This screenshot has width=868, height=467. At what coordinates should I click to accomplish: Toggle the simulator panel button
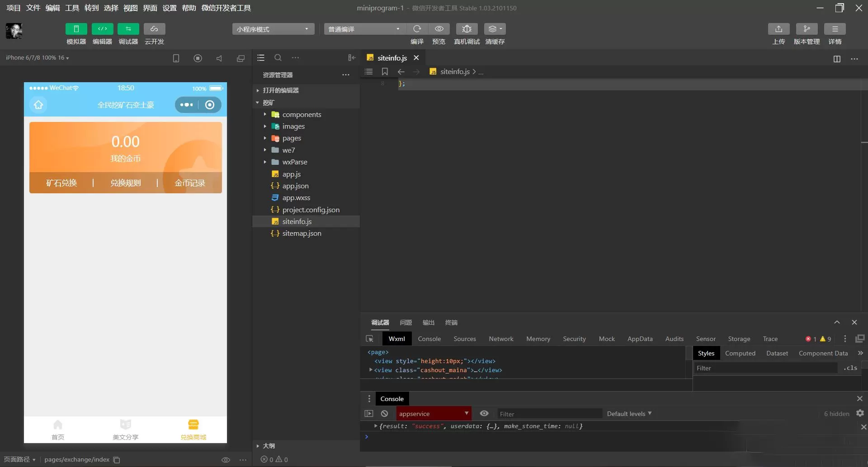pyautogui.click(x=76, y=29)
